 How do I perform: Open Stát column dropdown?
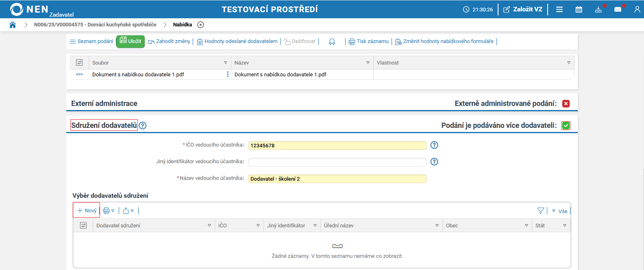coord(565,225)
